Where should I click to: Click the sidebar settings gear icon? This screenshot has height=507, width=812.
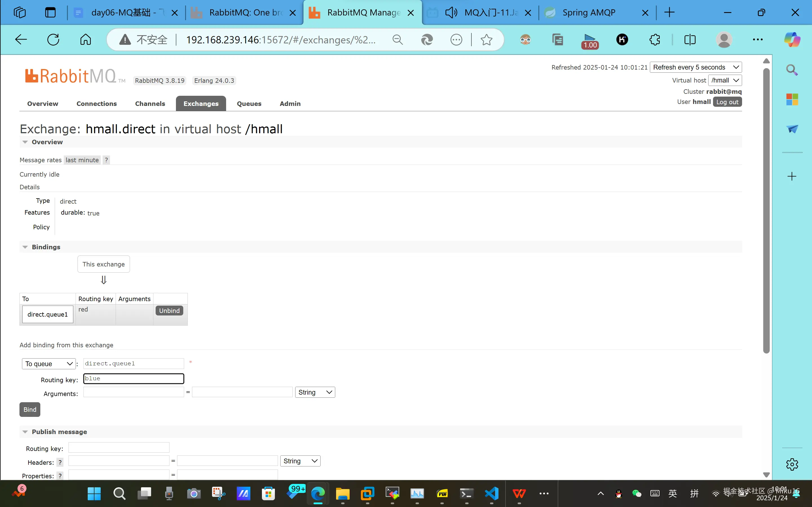792,464
